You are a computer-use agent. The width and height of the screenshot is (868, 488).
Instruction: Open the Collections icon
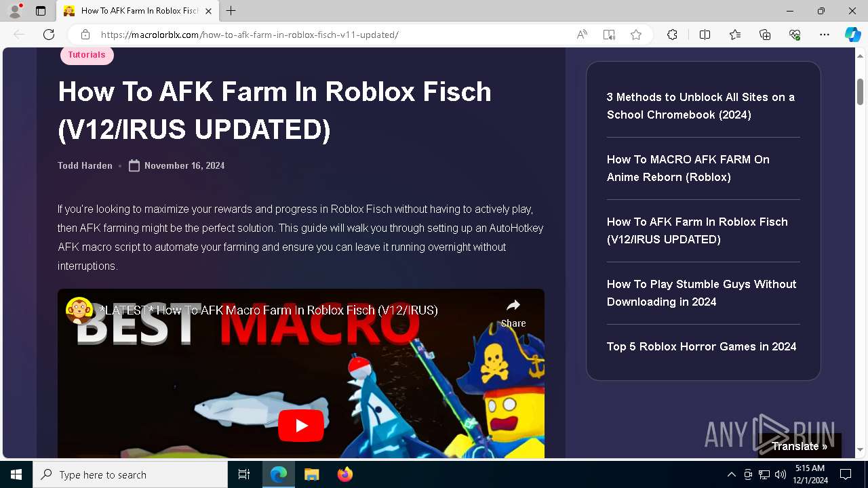pos(765,35)
